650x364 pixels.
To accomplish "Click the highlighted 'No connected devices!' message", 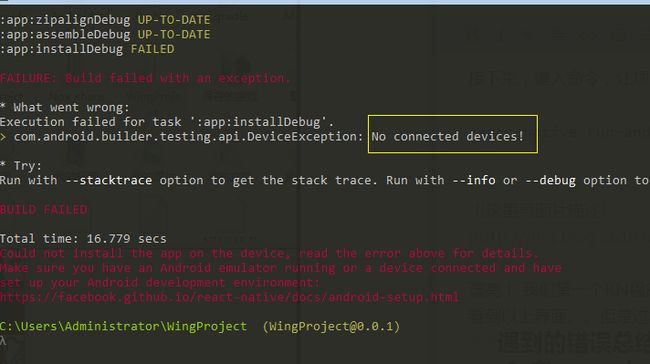I will click(448, 136).
